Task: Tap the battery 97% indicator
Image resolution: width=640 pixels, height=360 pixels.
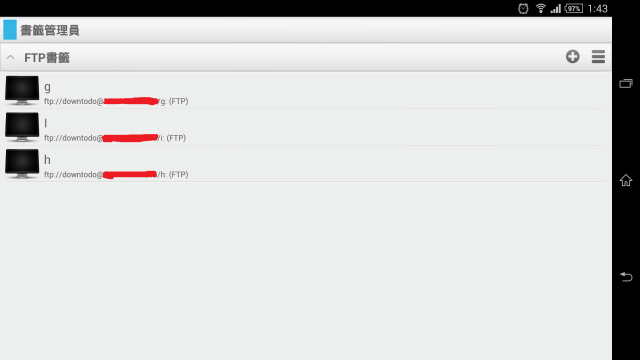Action: pyautogui.click(x=574, y=9)
